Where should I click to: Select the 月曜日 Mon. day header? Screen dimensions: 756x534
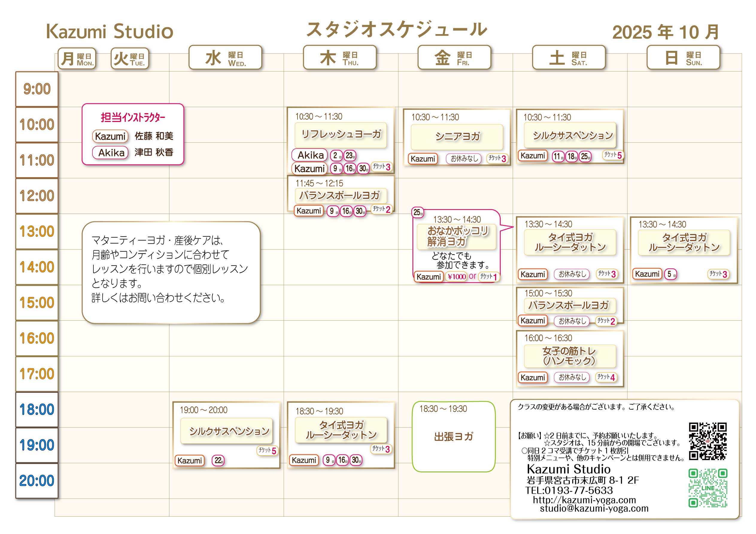tap(77, 59)
